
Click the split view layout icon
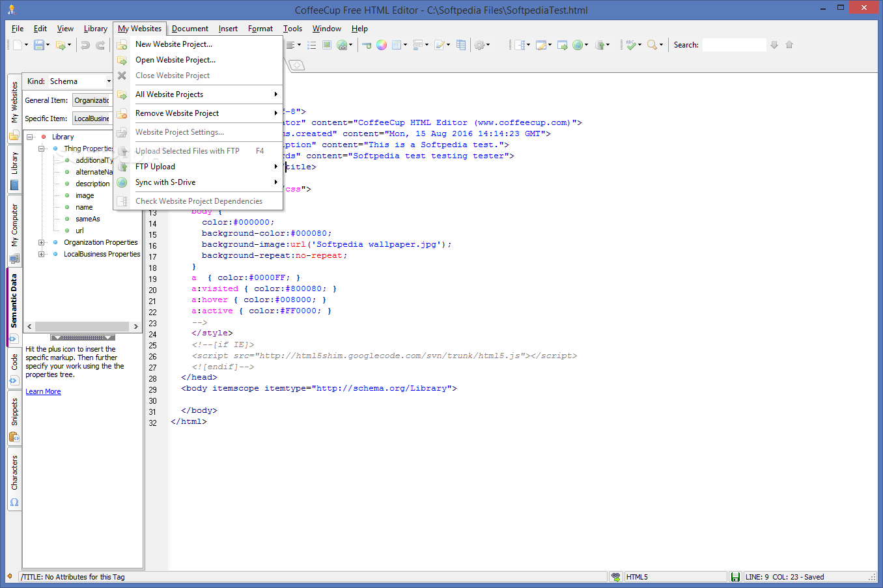point(519,45)
